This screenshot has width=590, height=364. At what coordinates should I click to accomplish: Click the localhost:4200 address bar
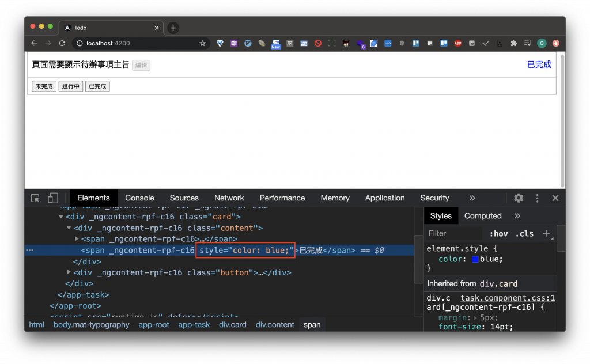click(x=139, y=43)
